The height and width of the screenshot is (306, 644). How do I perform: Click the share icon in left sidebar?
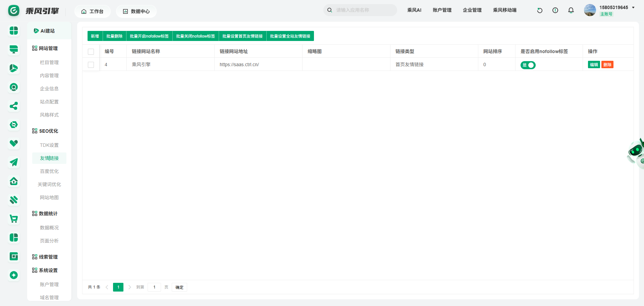[14, 106]
